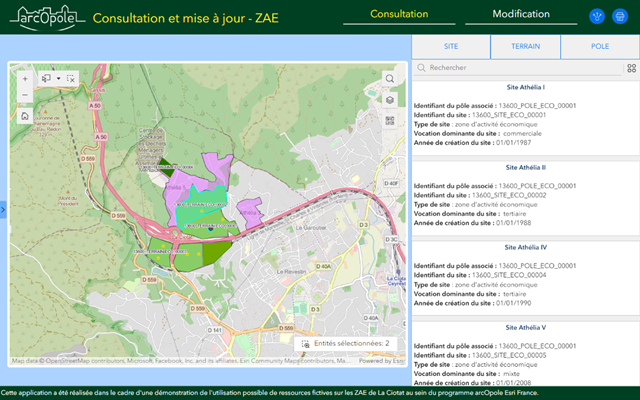Open selection tool options dropdown arrow
The width and height of the screenshot is (640, 400).
[58, 78]
